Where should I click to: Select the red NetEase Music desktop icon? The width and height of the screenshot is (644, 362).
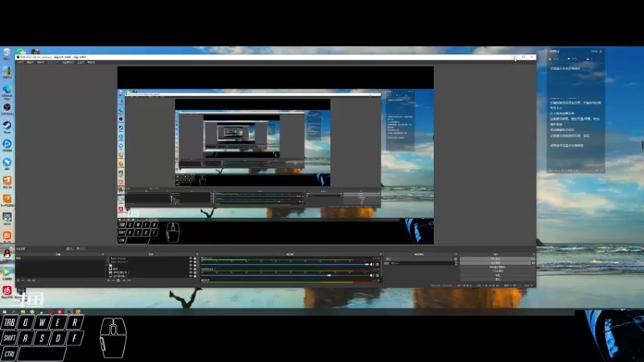point(7,291)
